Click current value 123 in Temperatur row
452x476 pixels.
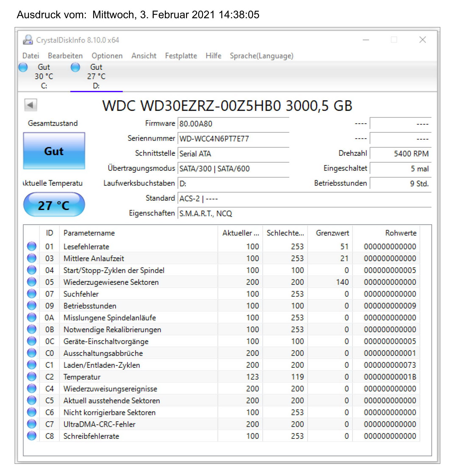click(x=253, y=377)
